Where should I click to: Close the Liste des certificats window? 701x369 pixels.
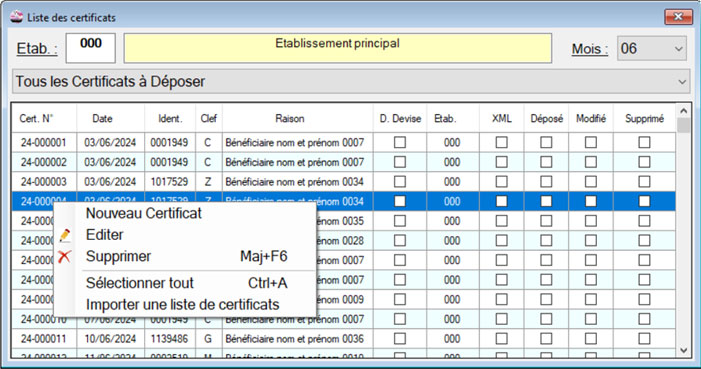(x=678, y=17)
